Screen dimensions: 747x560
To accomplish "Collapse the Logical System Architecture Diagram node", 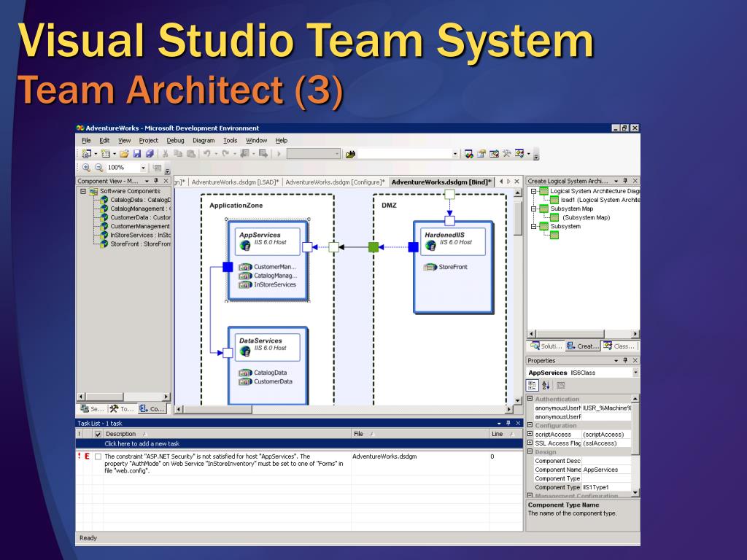I will pos(534,192).
